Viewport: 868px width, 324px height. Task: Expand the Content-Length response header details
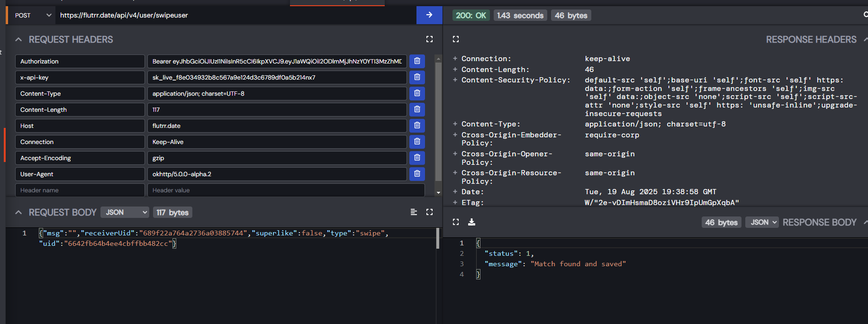(455, 69)
